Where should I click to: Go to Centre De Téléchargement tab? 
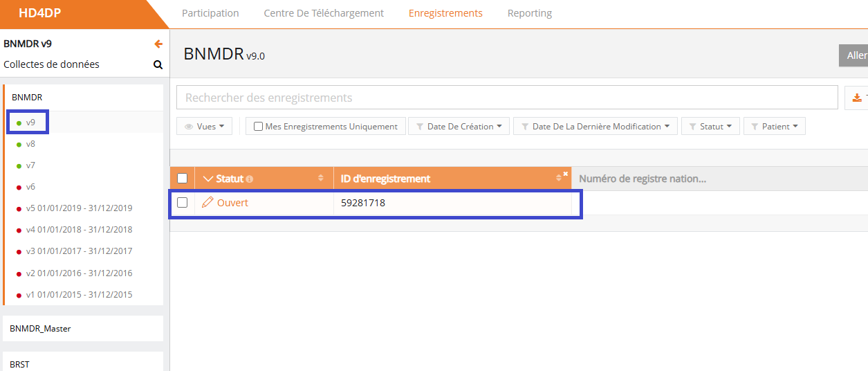point(324,13)
